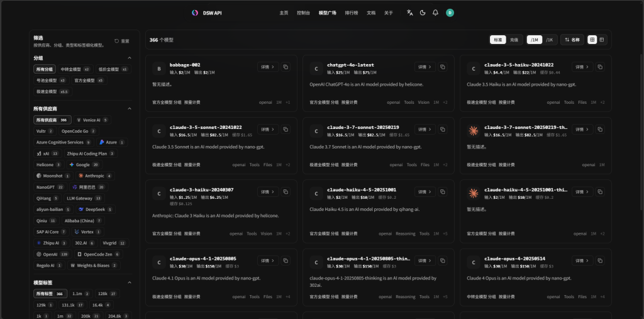
Task: Copy claude-haiku-4-5-20251001 model name
Action: point(443,191)
